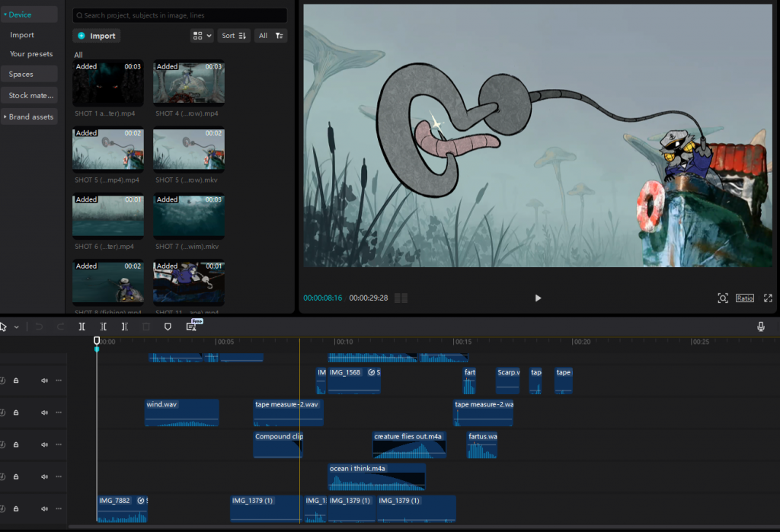Viewport: 780px width, 532px height.
Task: Click the horizontal scrollbar below the timeline
Action: pyautogui.click(x=423, y=527)
